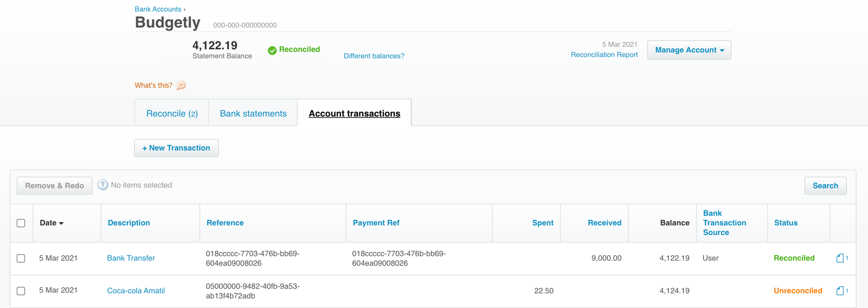Viewport: 868px width, 308px height.
Task: Click the Remove & Redo button
Action: tap(54, 186)
